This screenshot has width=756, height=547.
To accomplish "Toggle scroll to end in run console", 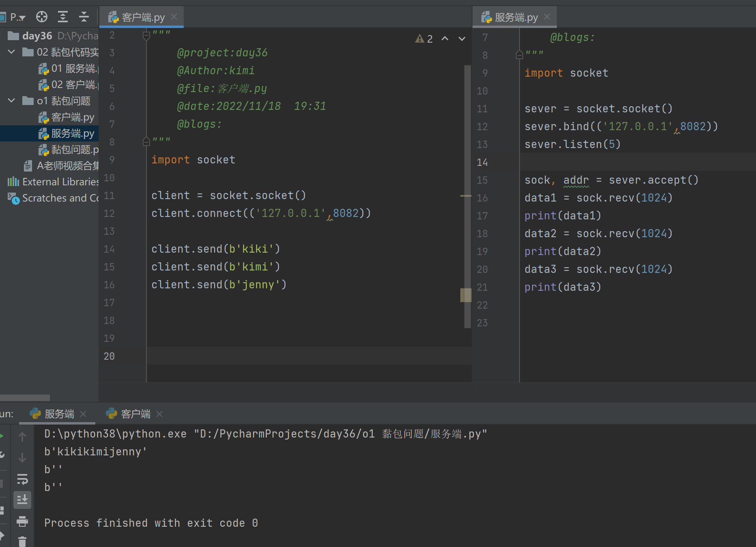I will [x=22, y=500].
